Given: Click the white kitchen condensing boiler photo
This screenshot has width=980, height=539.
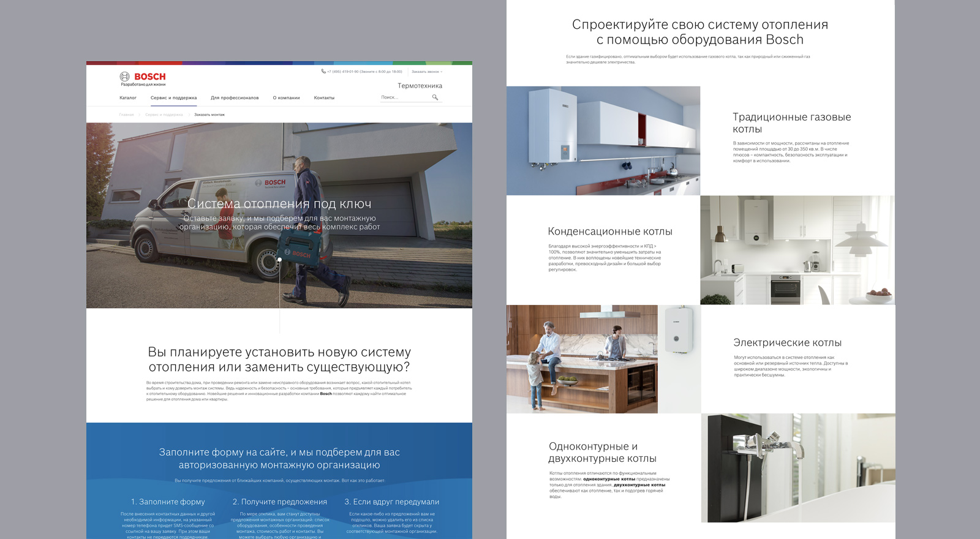Looking at the screenshot, I should tap(797, 250).
